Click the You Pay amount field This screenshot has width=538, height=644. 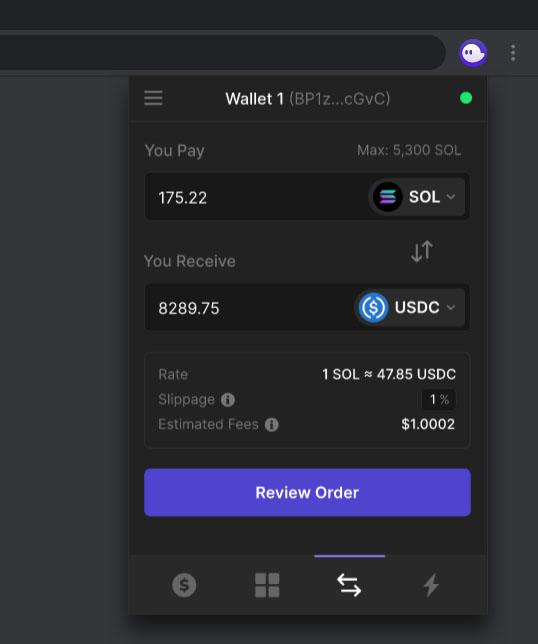255,197
